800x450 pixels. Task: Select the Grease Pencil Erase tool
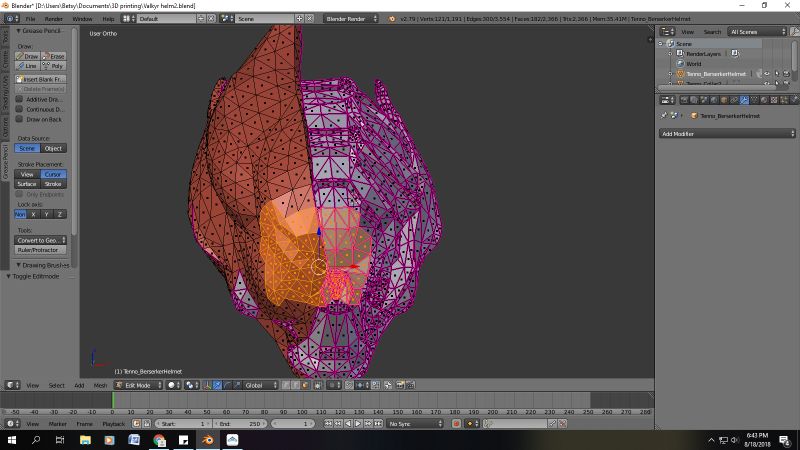(x=54, y=56)
